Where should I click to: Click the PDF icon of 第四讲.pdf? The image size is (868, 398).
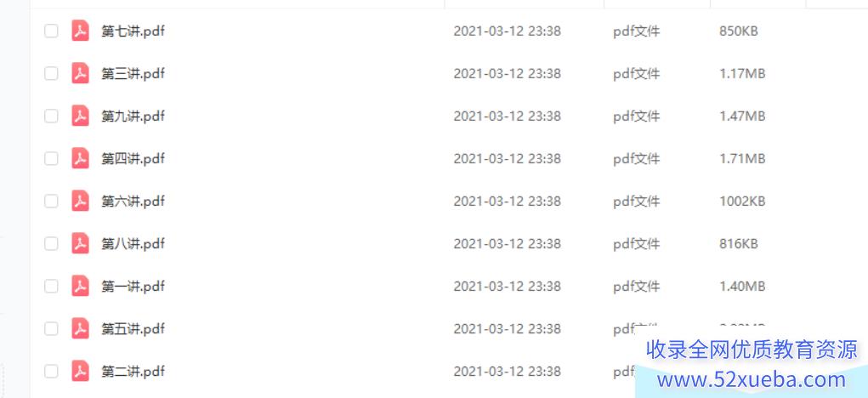[x=80, y=158]
